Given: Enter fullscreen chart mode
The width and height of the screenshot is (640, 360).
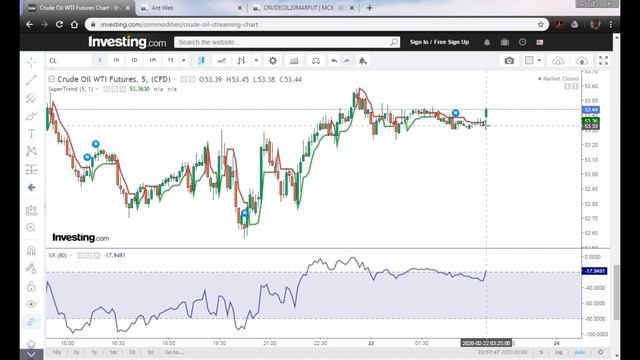Looking at the screenshot, I should [x=603, y=60].
